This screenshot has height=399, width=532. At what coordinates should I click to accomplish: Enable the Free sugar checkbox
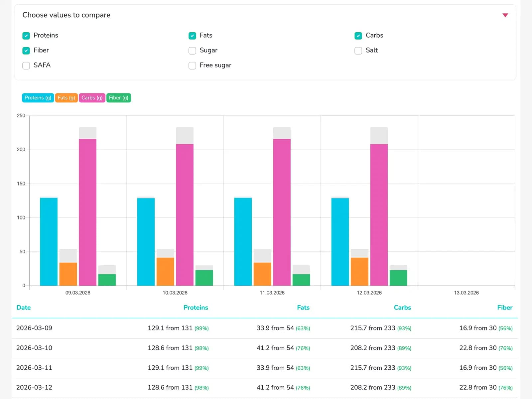tap(192, 66)
